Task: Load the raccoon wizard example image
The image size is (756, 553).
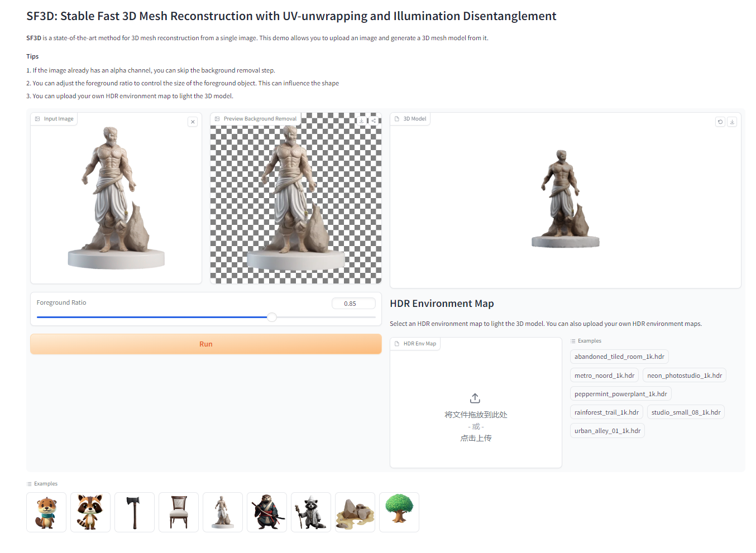Action: point(311,512)
